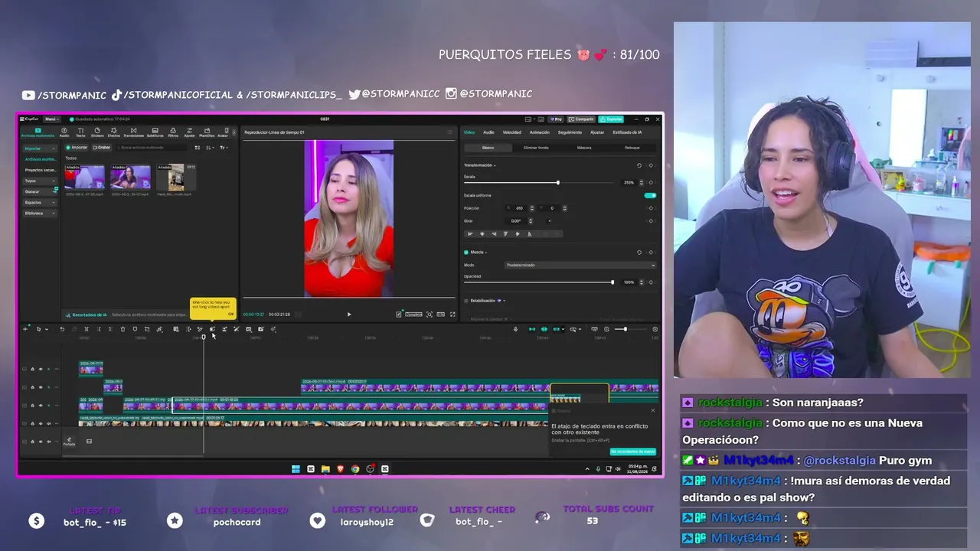Reset the Mezcla section
This screenshot has height=551, width=980.
point(639,252)
